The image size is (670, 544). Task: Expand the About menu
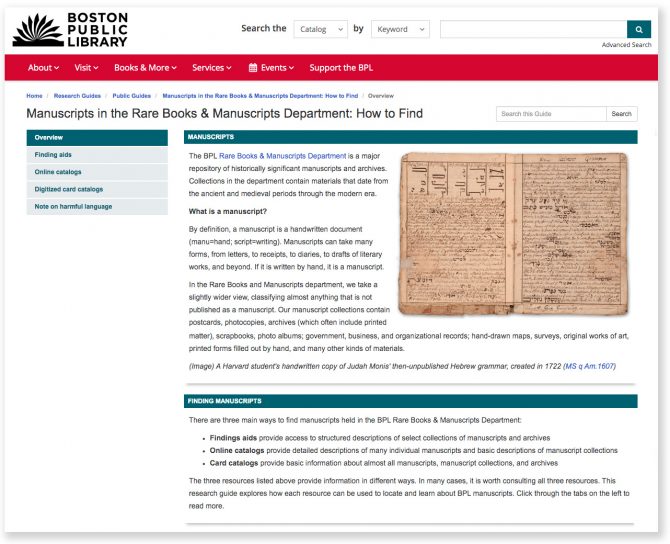pos(43,68)
